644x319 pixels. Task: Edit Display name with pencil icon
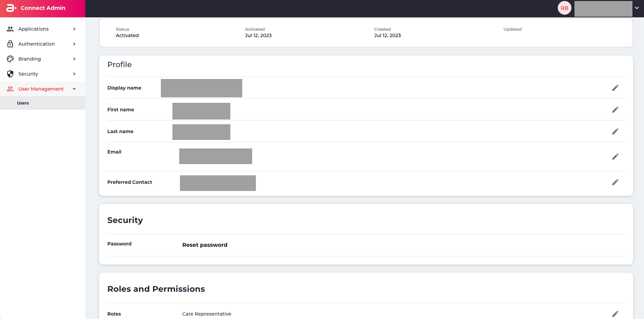click(x=615, y=88)
